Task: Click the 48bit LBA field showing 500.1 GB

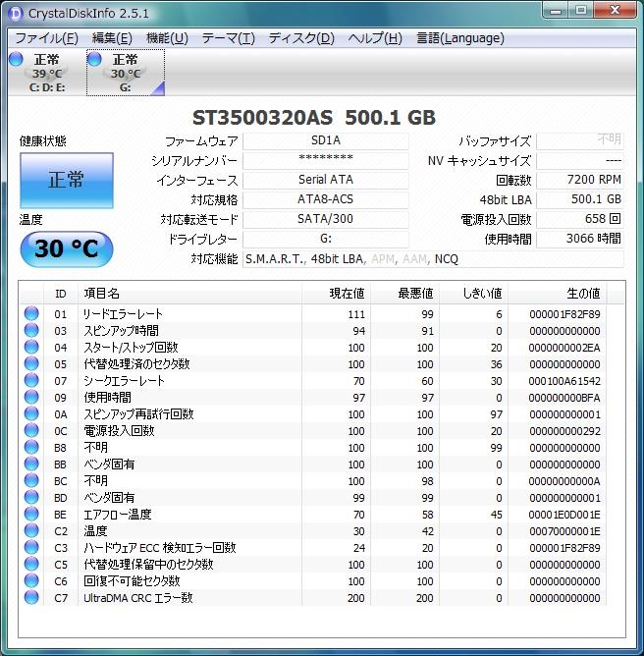Action: click(x=580, y=200)
